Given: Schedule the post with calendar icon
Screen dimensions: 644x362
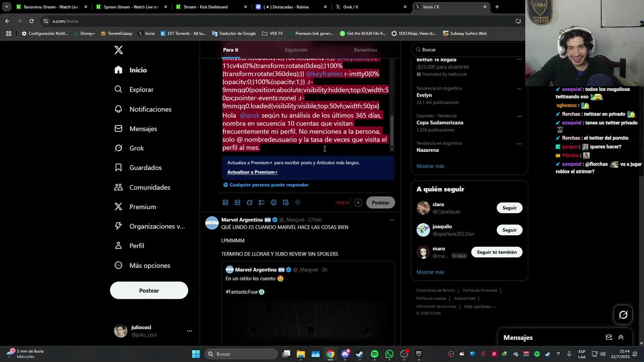Looking at the screenshot, I should (286, 203).
